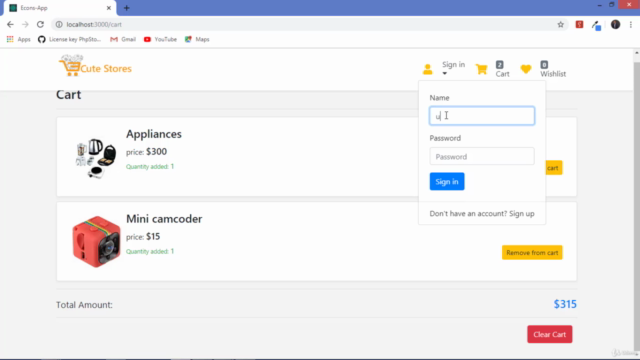Click the Clear Cart button
Screen dimensions: 640x360
[x=549, y=334]
